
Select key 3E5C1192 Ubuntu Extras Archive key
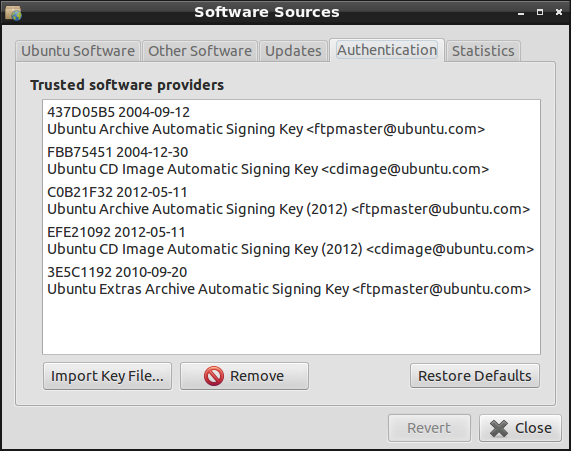pos(291,281)
